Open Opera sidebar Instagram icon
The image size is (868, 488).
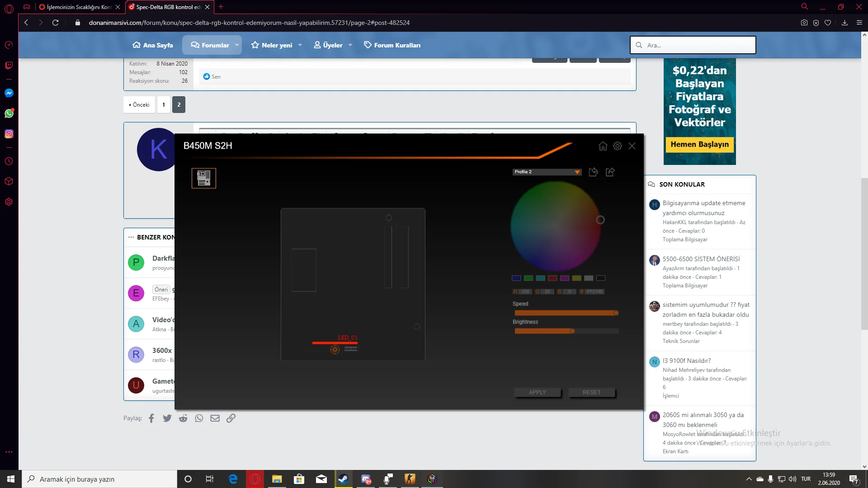pos(9,134)
